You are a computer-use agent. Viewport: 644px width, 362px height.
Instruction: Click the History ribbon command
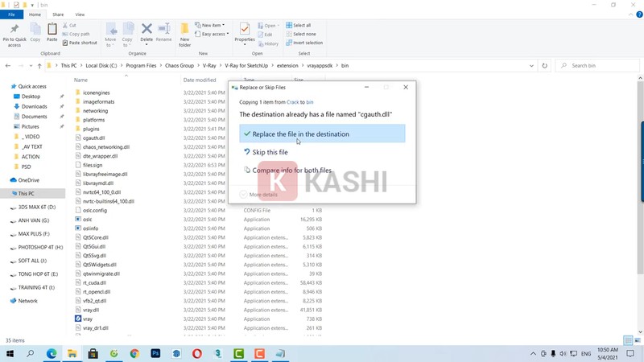point(268,43)
